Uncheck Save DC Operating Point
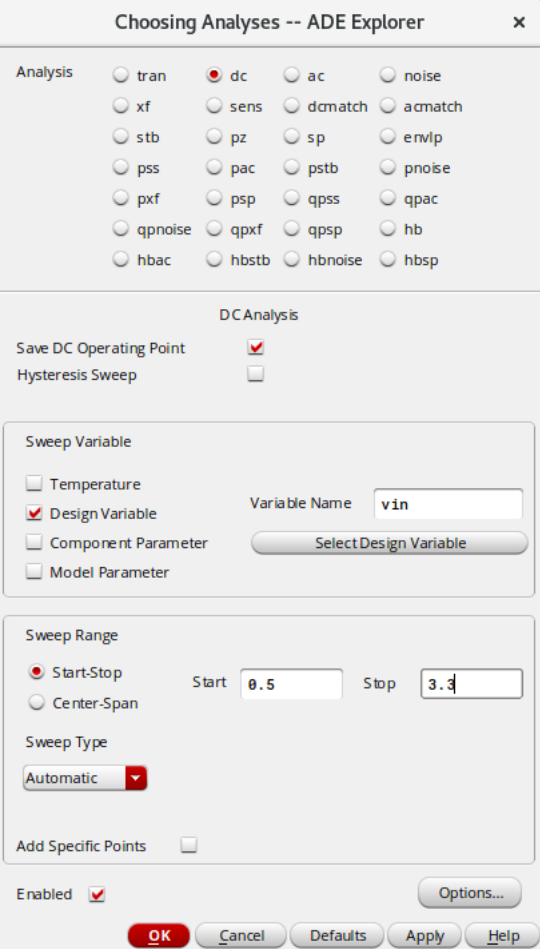540x949 pixels. pos(255,347)
